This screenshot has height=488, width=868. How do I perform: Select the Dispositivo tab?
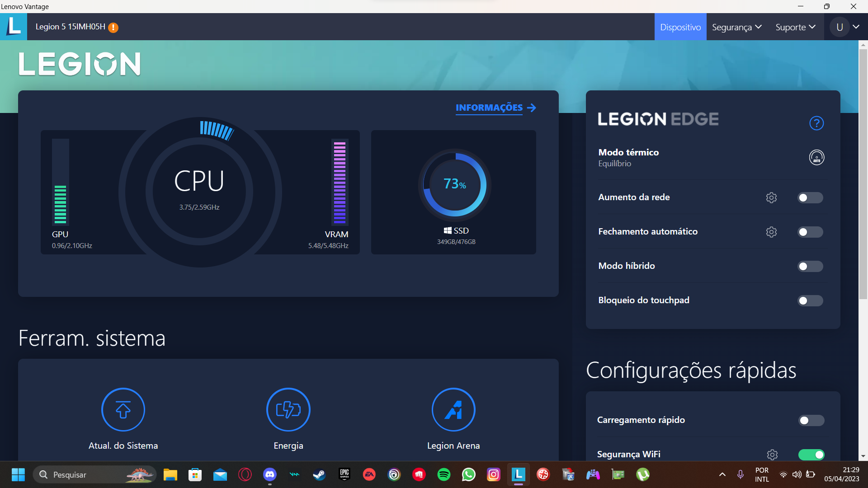[x=680, y=27]
